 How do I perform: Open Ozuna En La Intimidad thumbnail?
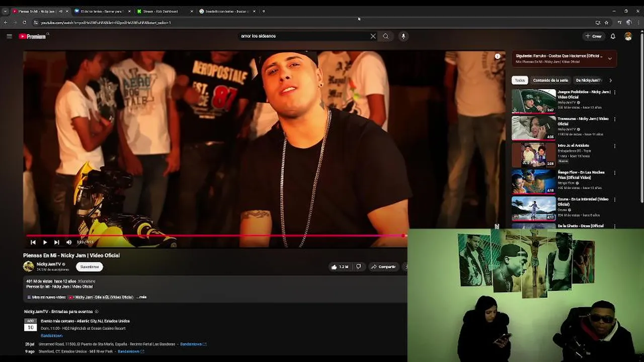click(x=534, y=209)
